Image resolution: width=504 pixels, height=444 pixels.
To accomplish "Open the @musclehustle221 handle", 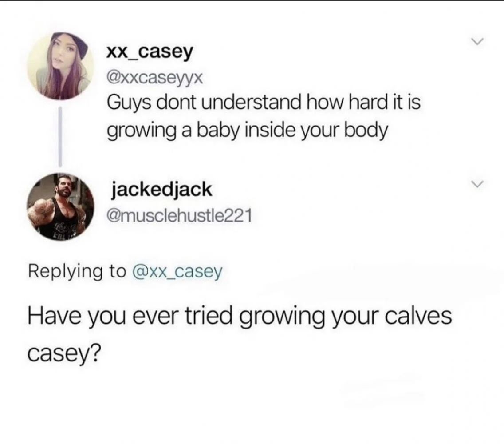I will (x=179, y=216).
